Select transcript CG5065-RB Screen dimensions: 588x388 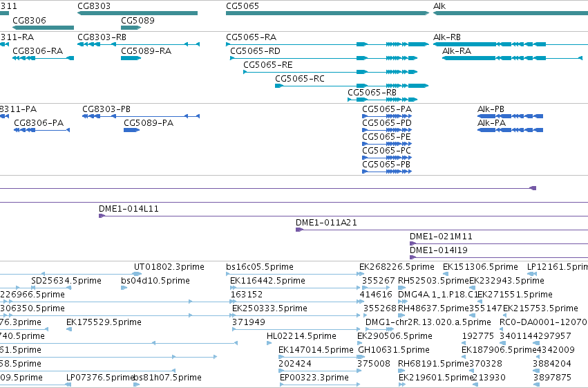point(383,100)
